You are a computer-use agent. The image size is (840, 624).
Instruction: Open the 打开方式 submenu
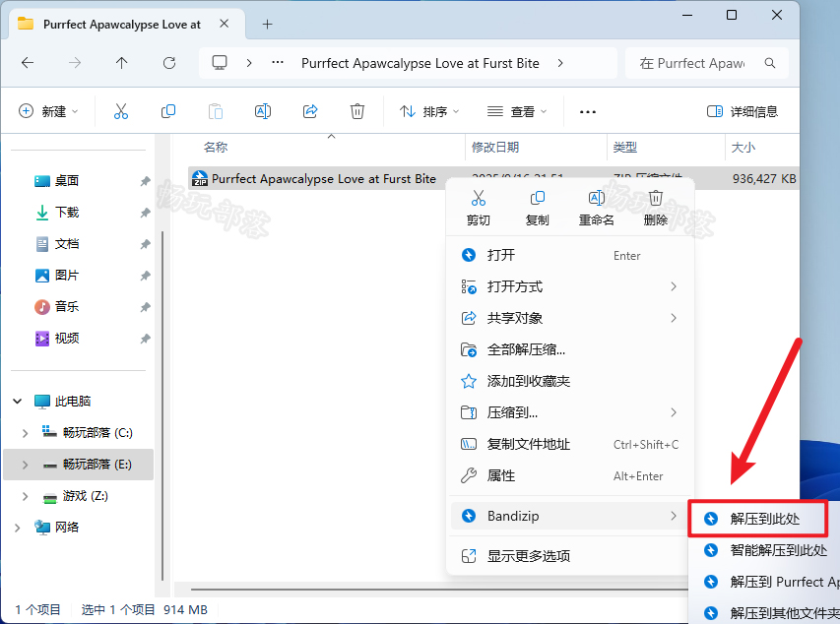[570, 286]
